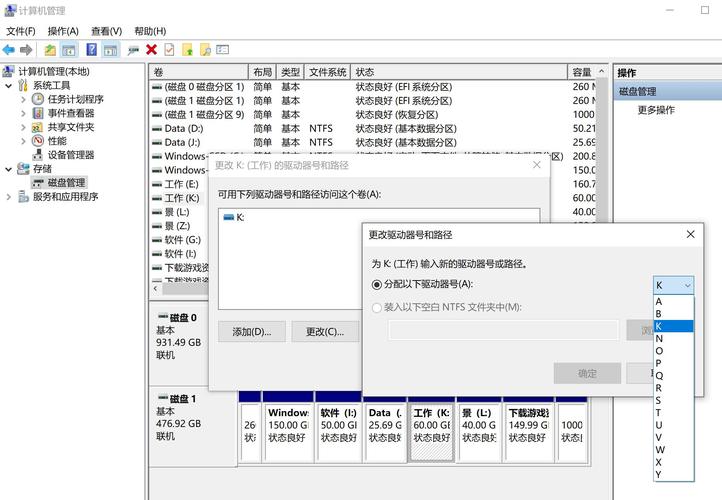Image resolution: width=722 pixels, height=500 pixels.
Task: Expand the 事件查看器 node
Action: (23, 113)
